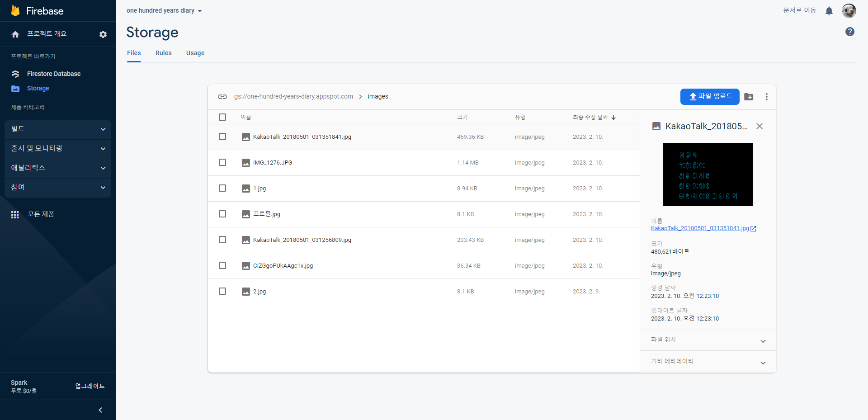Viewport: 868px width, 420px height.
Task: Check the IMG_1276.JPG checkbox
Action: (x=222, y=162)
